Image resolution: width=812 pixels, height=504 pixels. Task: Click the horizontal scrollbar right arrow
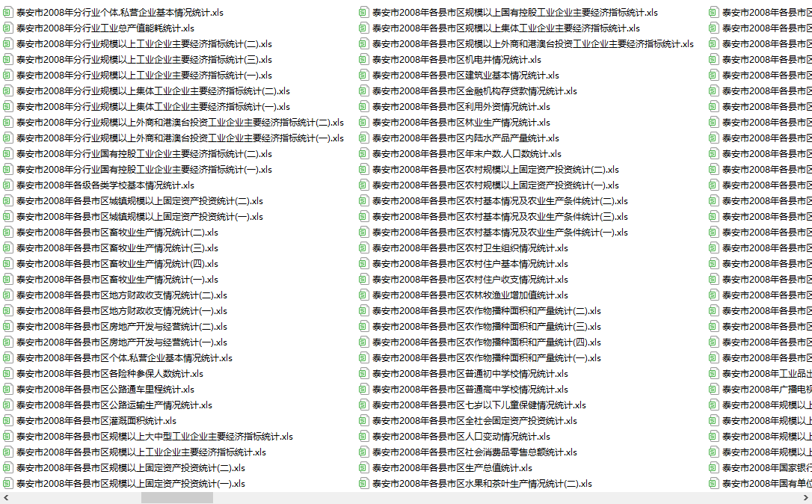tap(806, 498)
